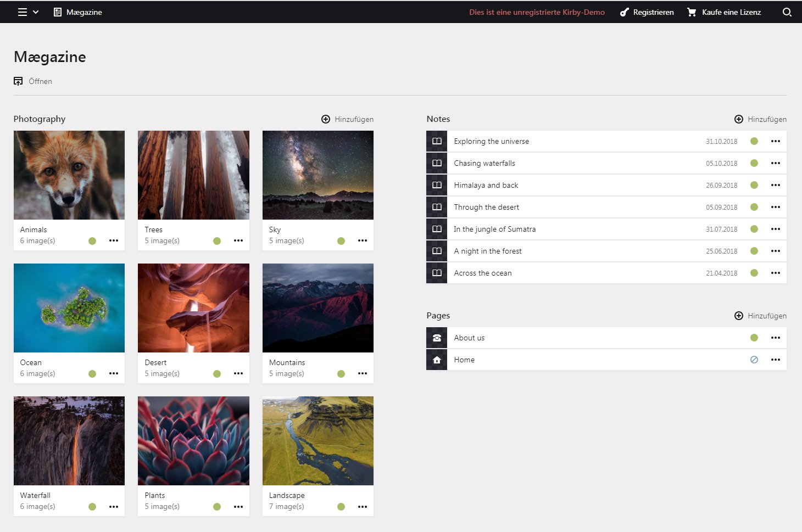Open the Desert album thumbnail
The width and height of the screenshot is (802, 532).
(193, 308)
